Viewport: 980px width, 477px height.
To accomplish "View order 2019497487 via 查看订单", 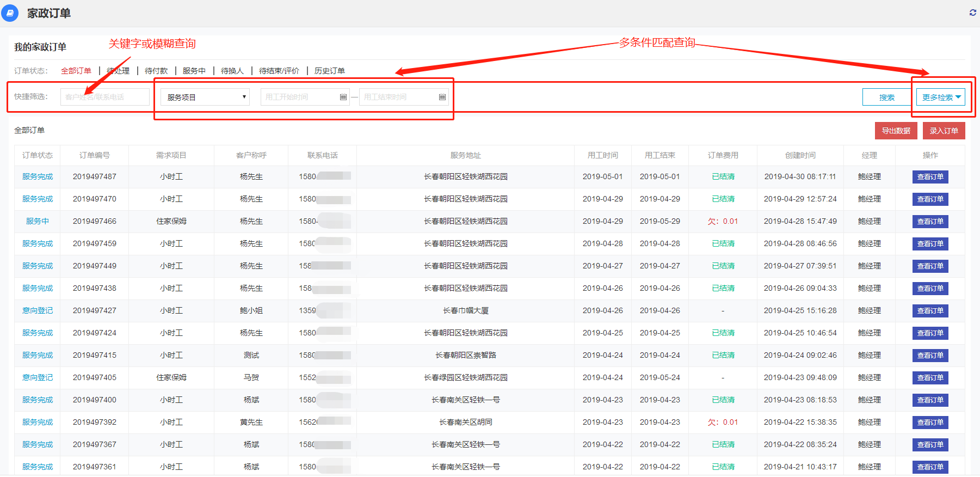I will [930, 177].
